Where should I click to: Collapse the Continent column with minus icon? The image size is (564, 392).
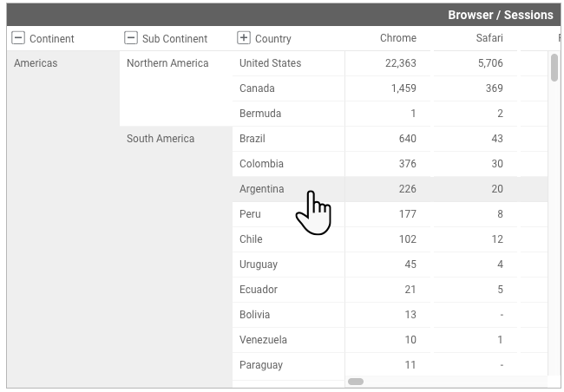click(x=18, y=38)
